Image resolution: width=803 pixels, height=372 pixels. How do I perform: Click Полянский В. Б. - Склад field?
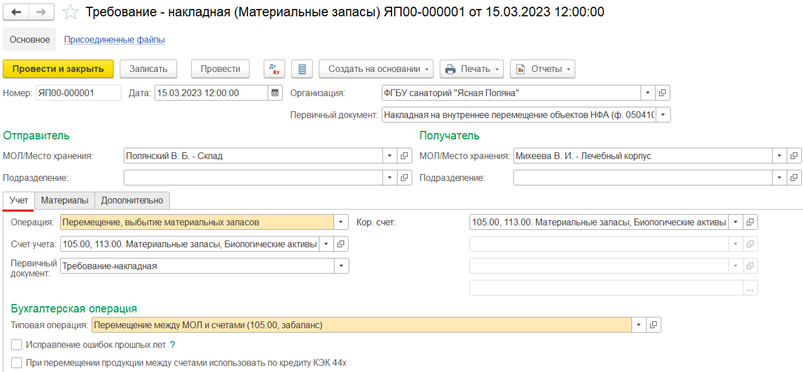(x=253, y=156)
